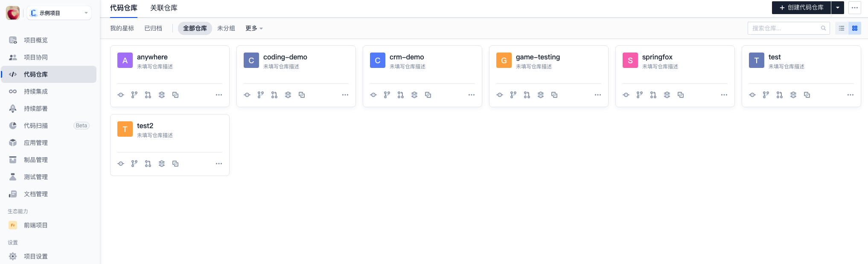Switch to the 关联仓库 tab
The height and width of the screenshot is (264, 868).
click(164, 8)
